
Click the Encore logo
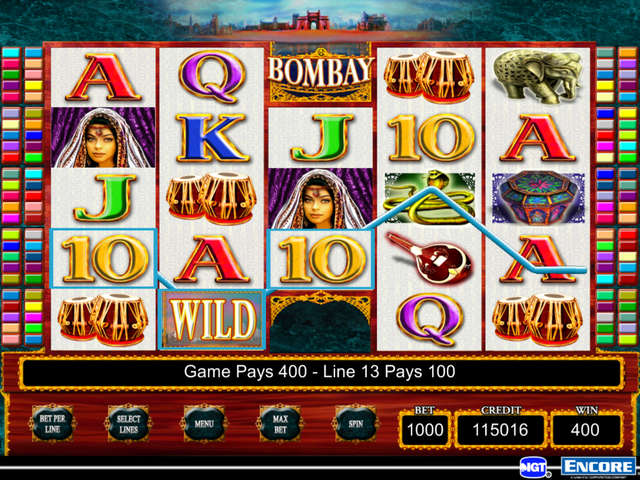598,467
